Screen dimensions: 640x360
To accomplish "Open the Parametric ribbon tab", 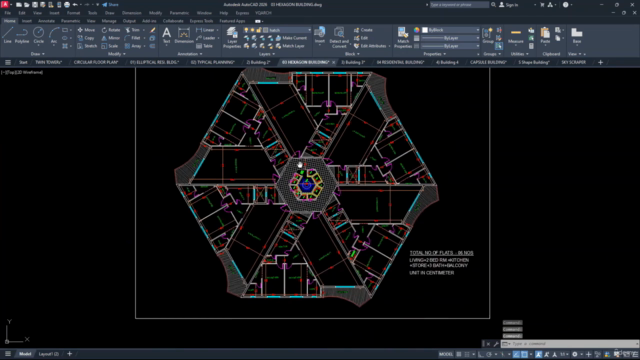I will coord(71,21).
